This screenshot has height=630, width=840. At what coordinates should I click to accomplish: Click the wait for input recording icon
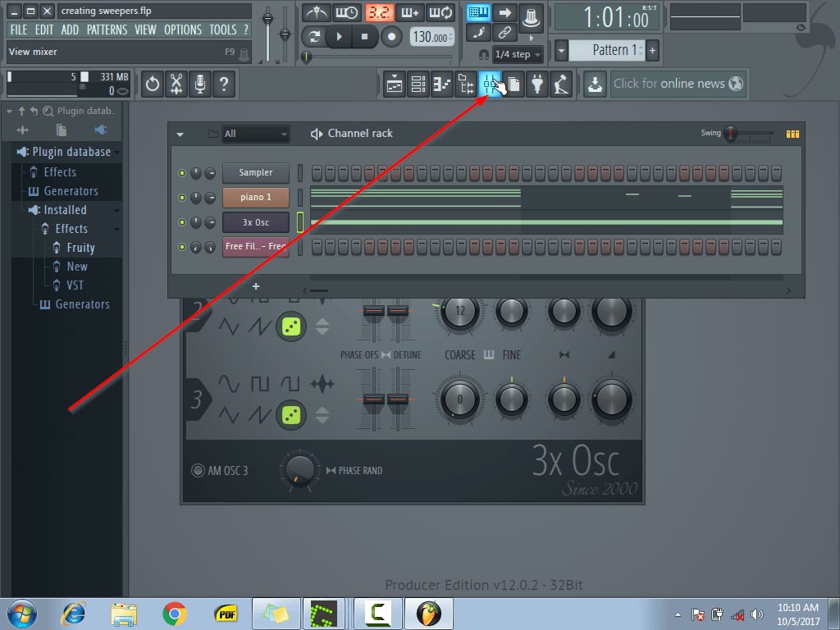tap(347, 12)
